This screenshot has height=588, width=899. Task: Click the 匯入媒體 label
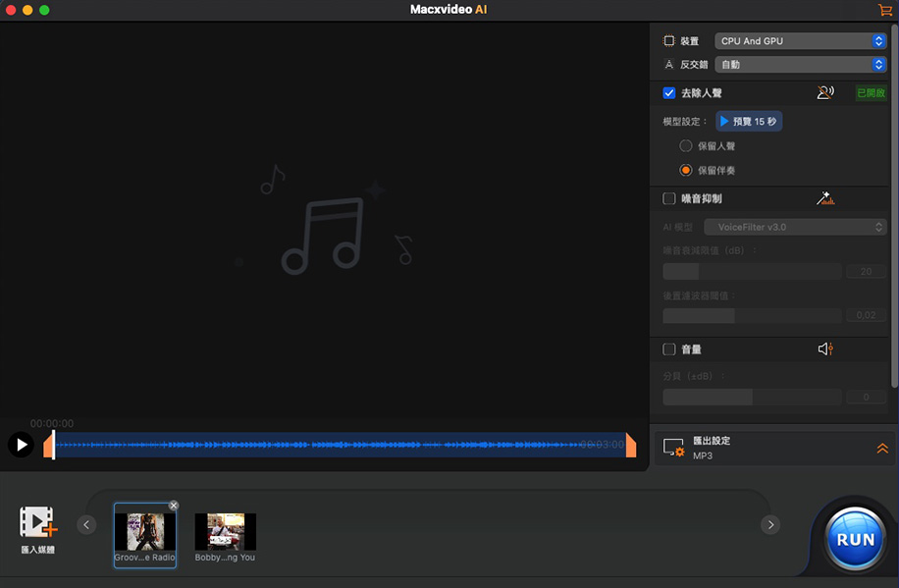pyautogui.click(x=38, y=550)
